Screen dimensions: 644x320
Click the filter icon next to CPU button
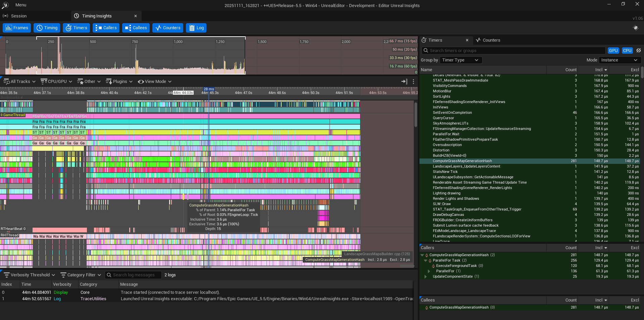[639, 51]
